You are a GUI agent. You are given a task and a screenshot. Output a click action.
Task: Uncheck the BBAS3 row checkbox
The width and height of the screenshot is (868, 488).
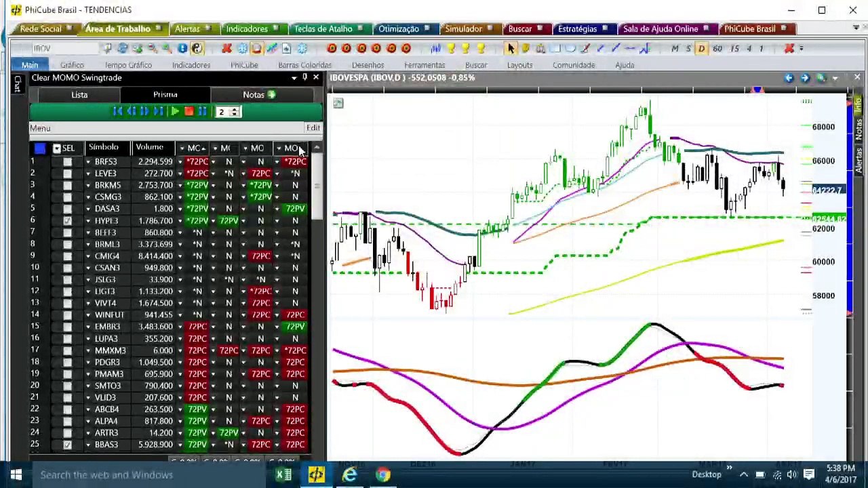click(x=67, y=445)
